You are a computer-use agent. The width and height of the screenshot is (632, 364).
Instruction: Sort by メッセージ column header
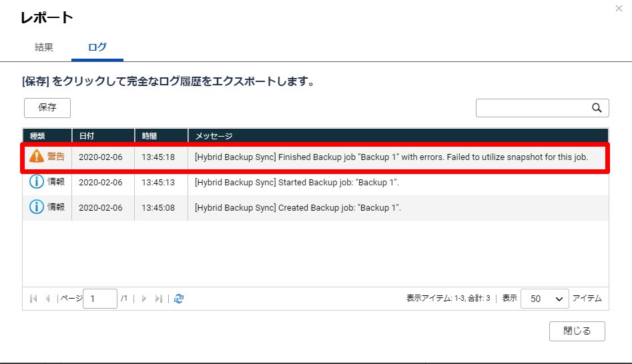click(x=398, y=136)
